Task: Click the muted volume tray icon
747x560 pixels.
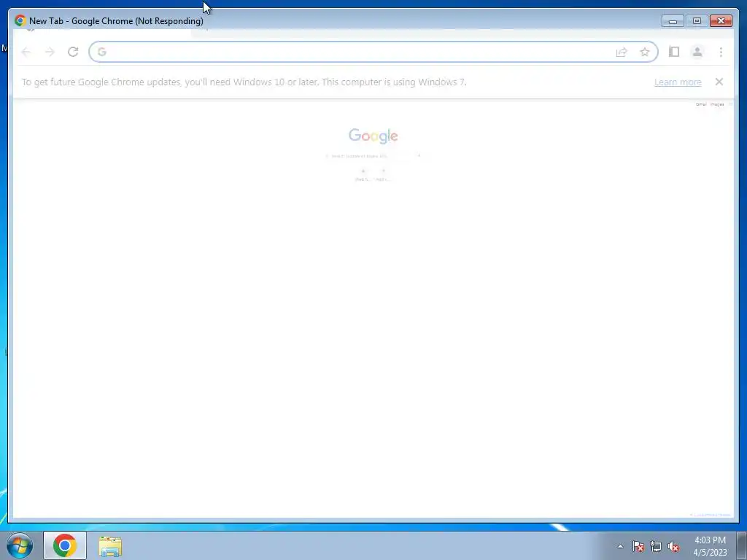Action: 673,546
